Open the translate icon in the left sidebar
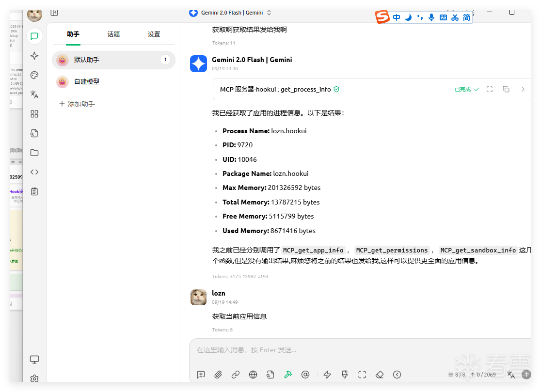541x392 pixels. [x=34, y=94]
